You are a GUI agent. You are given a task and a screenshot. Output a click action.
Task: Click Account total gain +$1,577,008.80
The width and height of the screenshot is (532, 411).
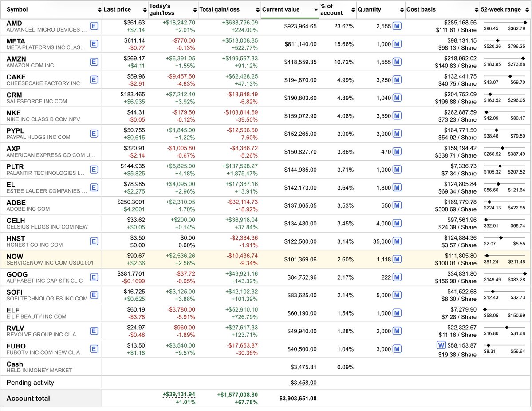(237, 395)
